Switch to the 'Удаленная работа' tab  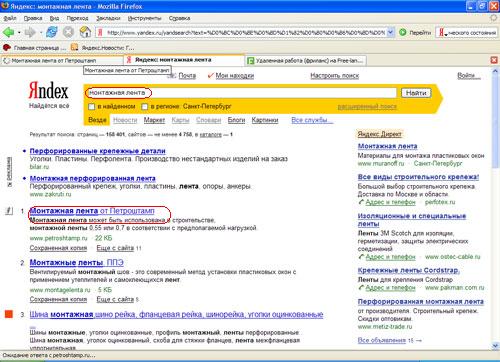click(x=306, y=60)
